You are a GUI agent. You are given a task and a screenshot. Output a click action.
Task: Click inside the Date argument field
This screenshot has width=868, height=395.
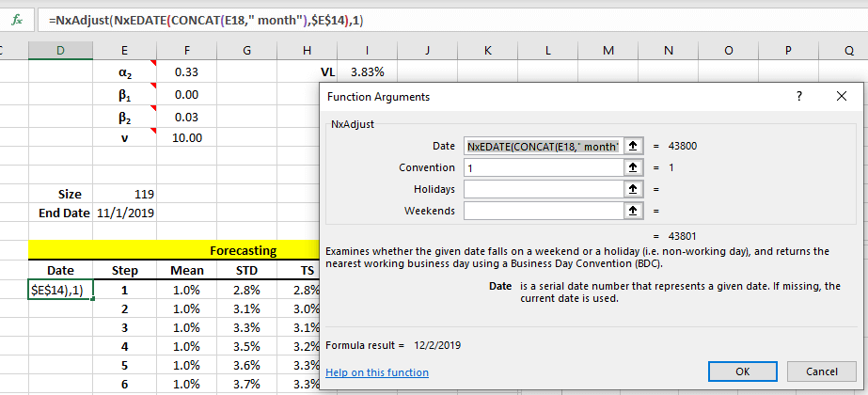543,146
